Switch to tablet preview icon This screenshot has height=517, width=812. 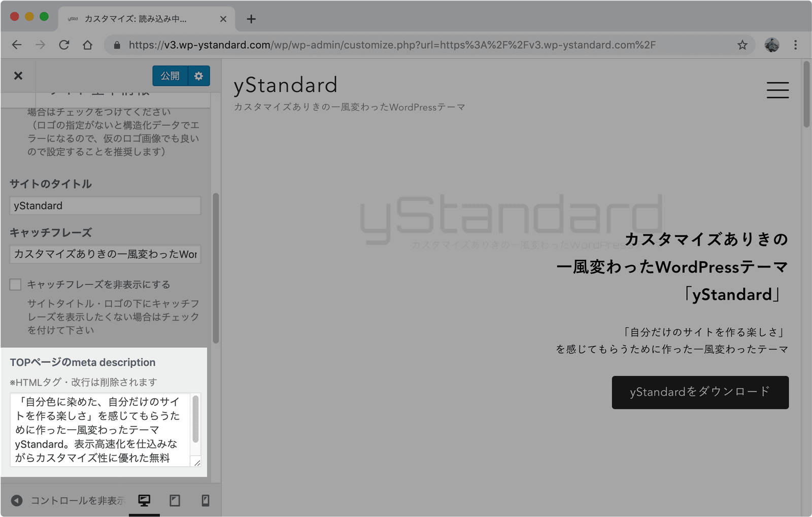coord(175,501)
